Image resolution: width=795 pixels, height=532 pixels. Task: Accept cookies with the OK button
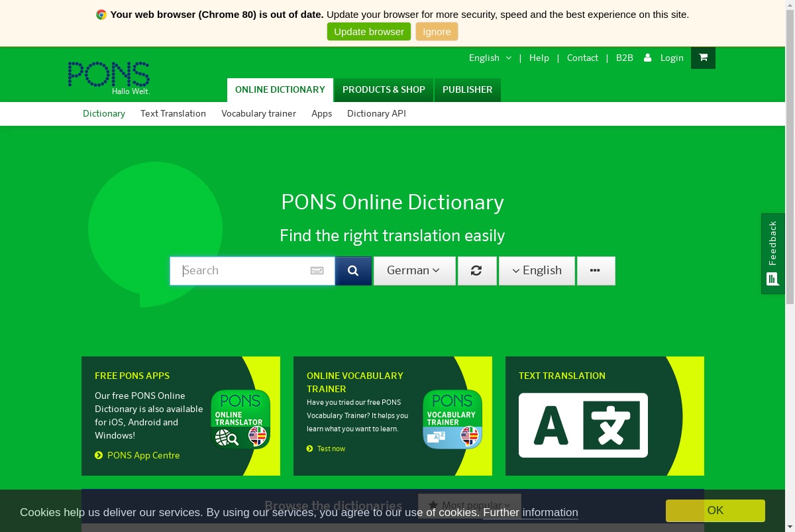[715, 511]
